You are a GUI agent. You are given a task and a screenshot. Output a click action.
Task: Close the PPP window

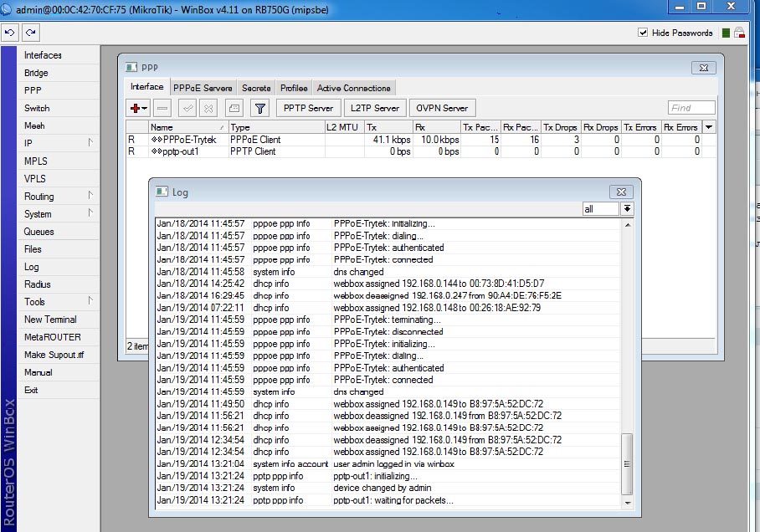click(704, 68)
